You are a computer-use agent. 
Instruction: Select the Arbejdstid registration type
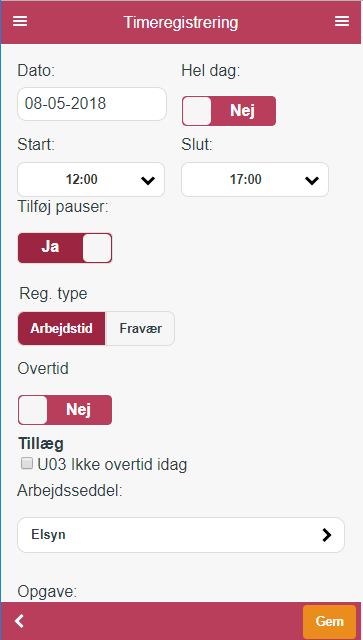(61, 329)
